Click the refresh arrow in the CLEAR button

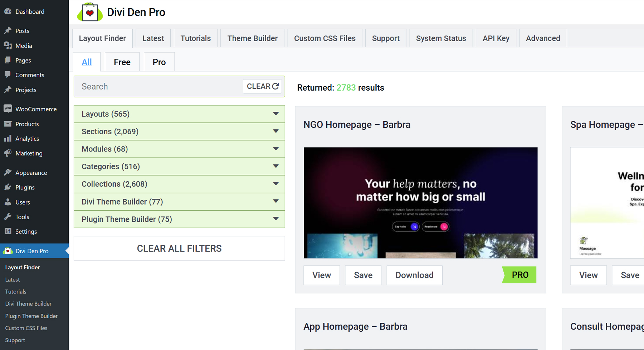click(x=275, y=86)
